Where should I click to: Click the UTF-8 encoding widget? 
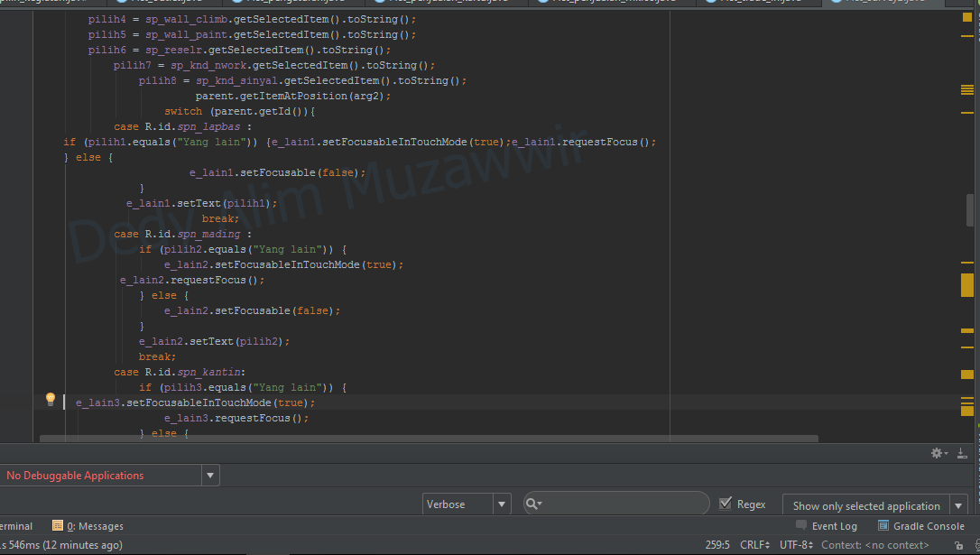(795, 544)
